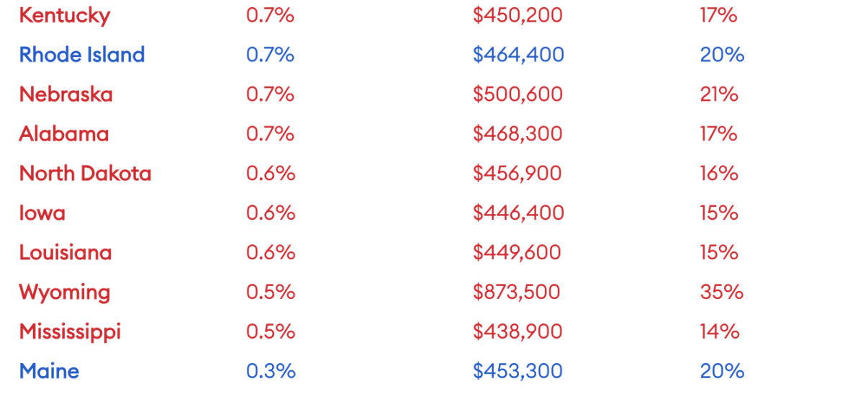Select the Wyoming state name

click(65, 292)
